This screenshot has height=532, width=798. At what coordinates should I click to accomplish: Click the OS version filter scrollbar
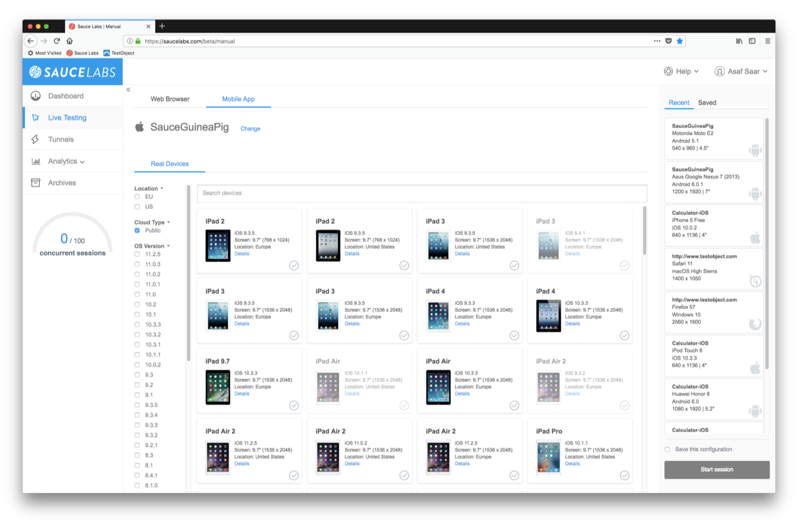(x=188, y=273)
